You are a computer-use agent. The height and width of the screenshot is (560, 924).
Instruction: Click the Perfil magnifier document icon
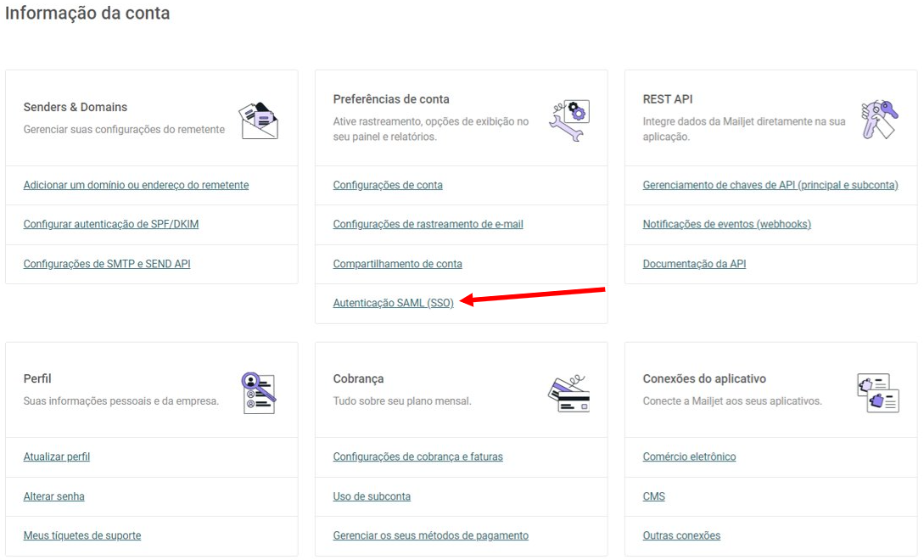click(x=259, y=393)
